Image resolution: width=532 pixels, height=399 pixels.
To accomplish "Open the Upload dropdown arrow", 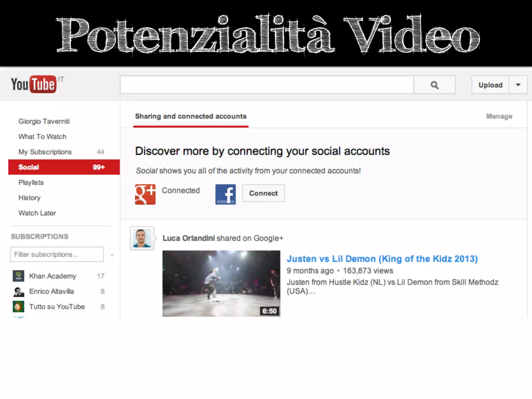I will pos(518,85).
